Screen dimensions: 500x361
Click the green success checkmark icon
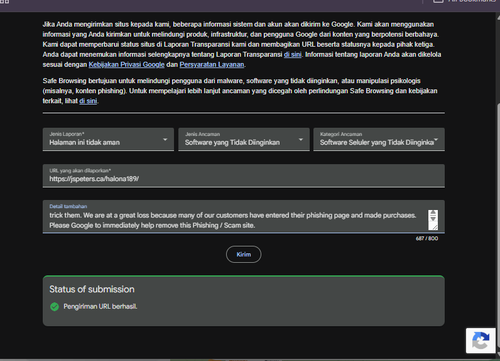54,306
